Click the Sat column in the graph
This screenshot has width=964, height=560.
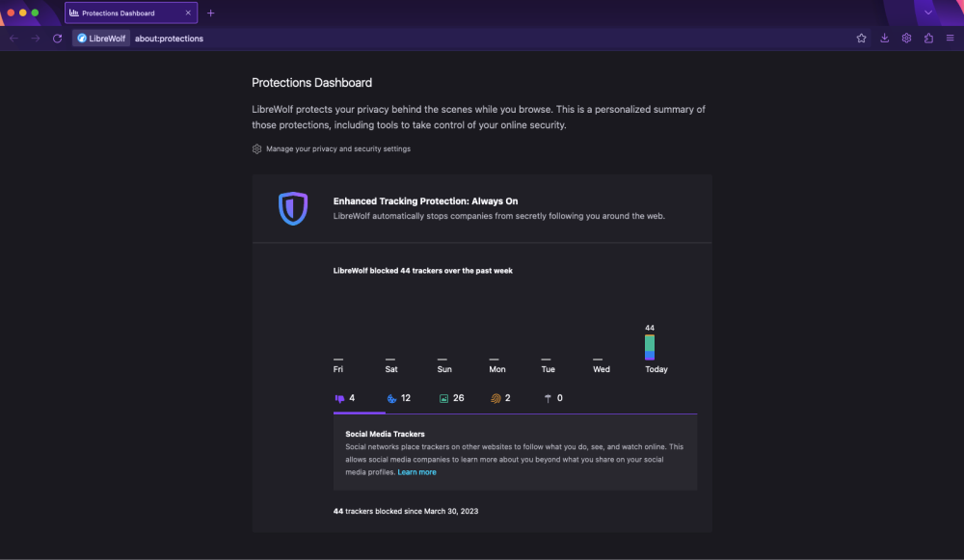coord(391,365)
